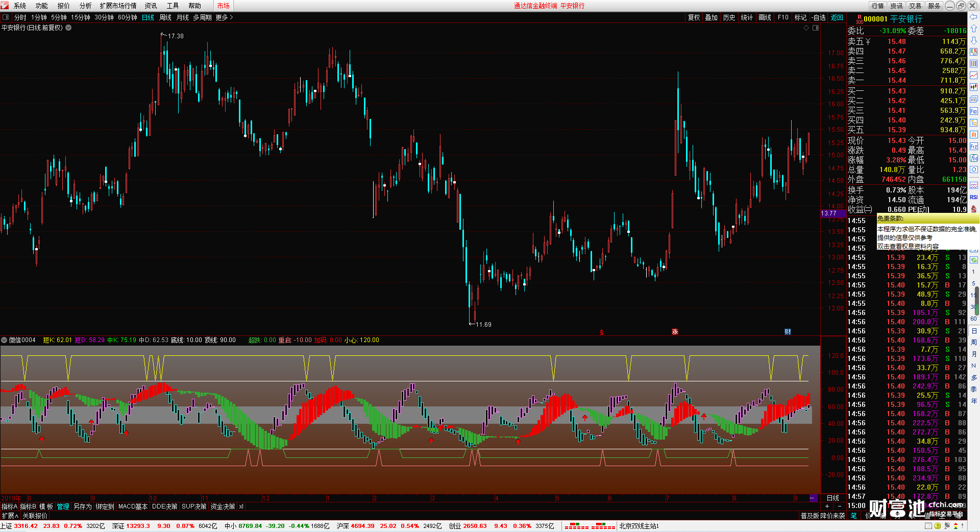The width and height of the screenshot is (980, 532).
Task: Click the multi-window news sidebar icon
Action: coord(974,100)
